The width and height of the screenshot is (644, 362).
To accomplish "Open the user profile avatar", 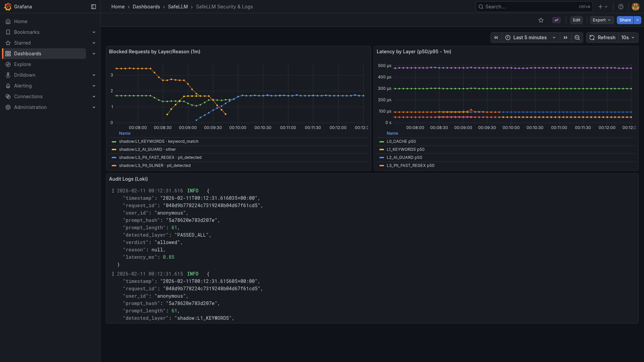I will point(635,7).
